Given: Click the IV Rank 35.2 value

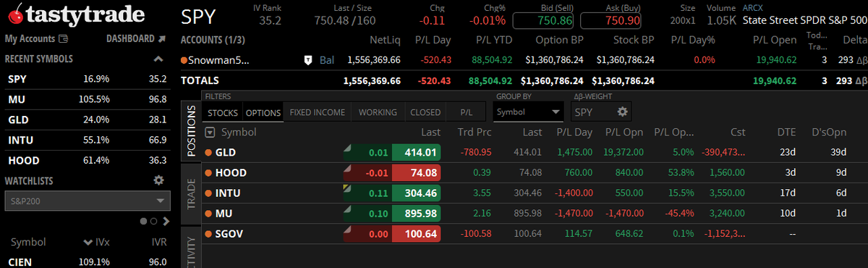Looking at the screenshot, I should [270, 20].
